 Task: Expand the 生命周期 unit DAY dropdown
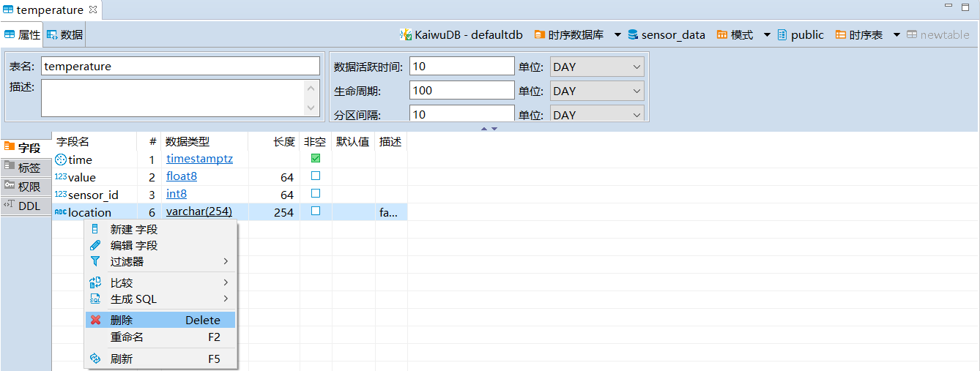[596, 91]
